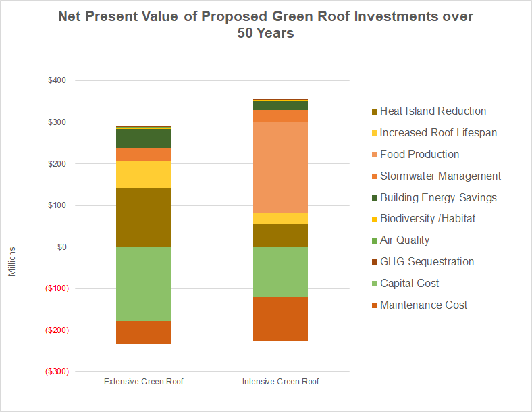Viewport: 532px width, 412px height.
Task: Click the 'Extensive Green Roof' axis label
Action: tap(144, 382)
